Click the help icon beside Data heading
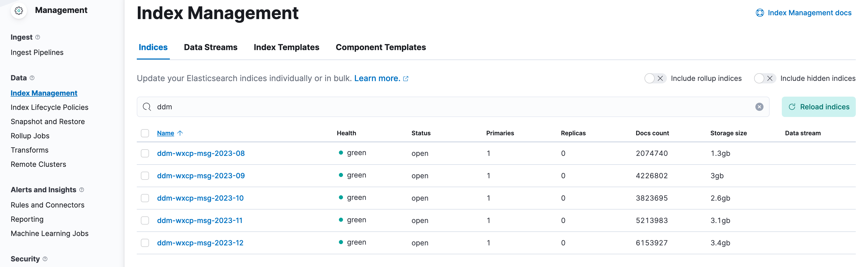868x267 pixels. pyautogui.click(x=32, y=78)
